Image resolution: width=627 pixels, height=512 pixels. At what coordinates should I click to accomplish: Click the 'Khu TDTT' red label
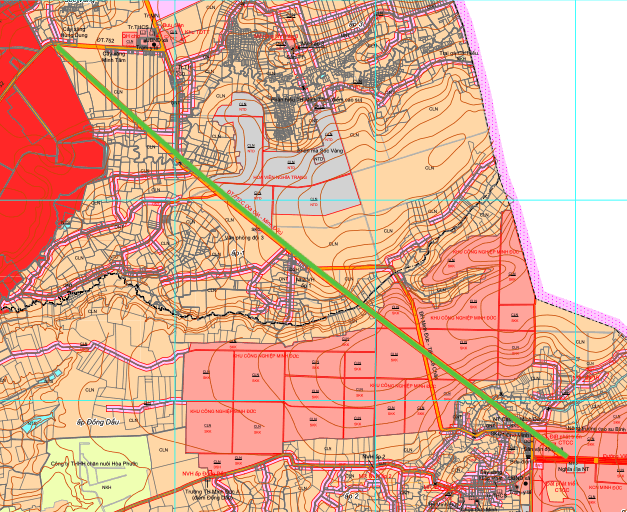click(195, 32)
